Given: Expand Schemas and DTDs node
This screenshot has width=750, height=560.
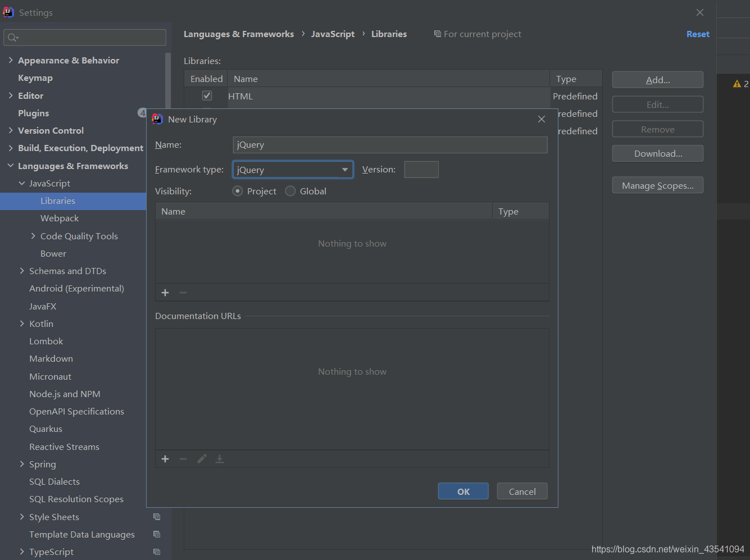Looking at the screenshot, I should click(22, 271).
